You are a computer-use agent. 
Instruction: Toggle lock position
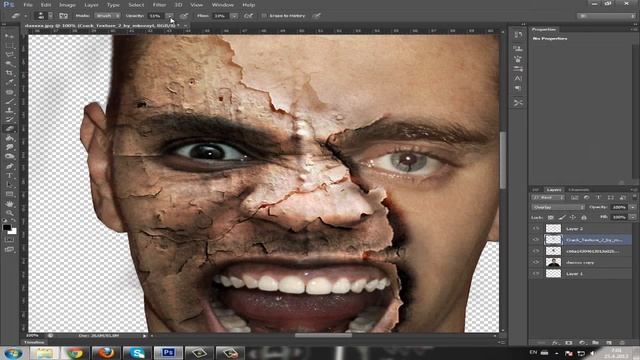tap(573, 218)
